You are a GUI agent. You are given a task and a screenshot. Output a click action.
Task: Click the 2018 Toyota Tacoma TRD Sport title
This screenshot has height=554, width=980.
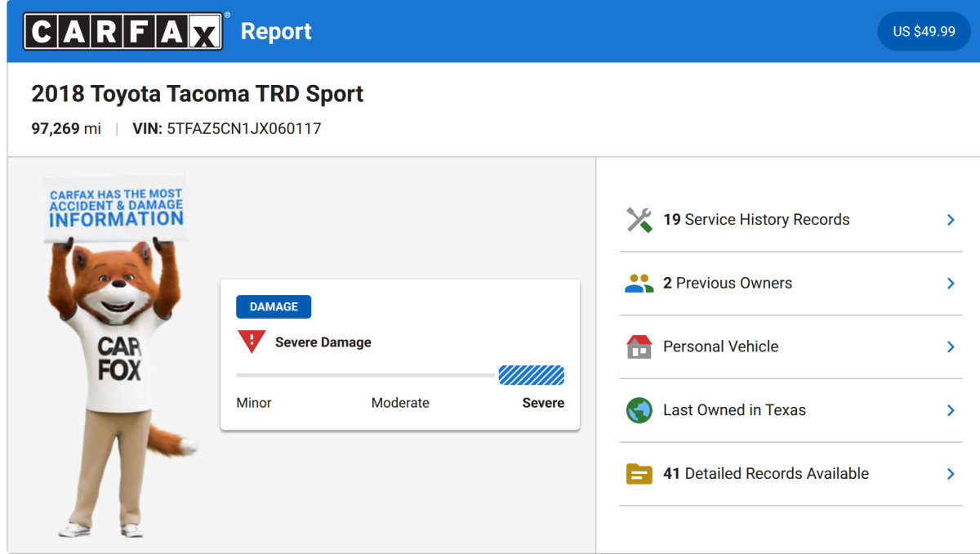click(198, 94)
